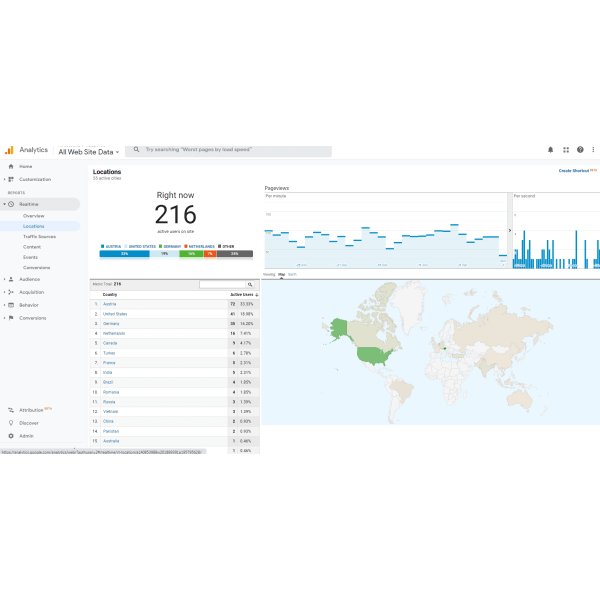
Task: Click the United States on world map
Action: 375,355
